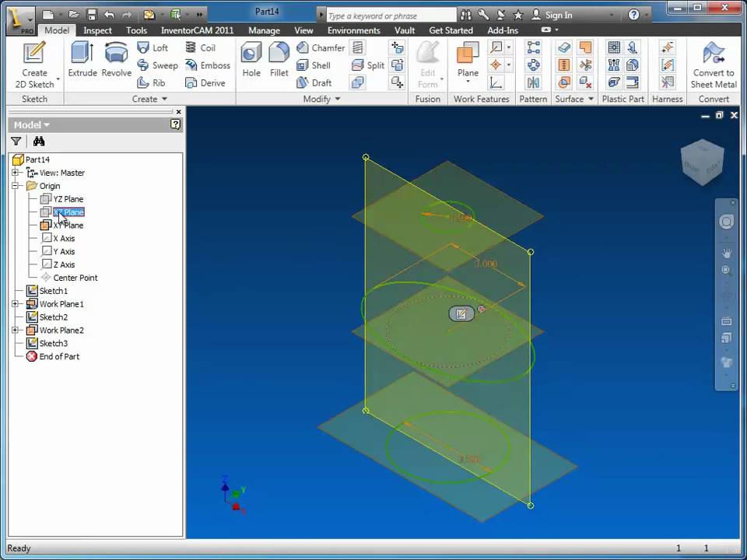Click the Thicken/Offset surface icon

(x=564, y=47)
